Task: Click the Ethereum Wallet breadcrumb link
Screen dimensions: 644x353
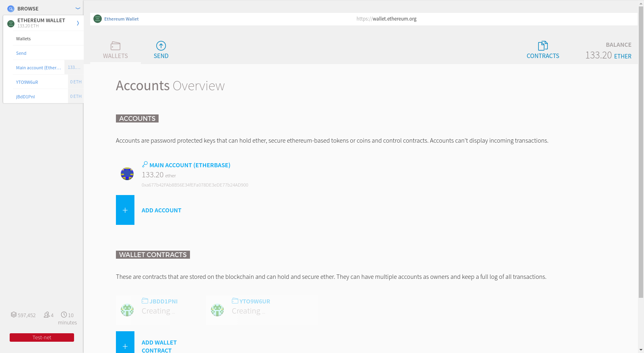Action: [x=121, y=19]
